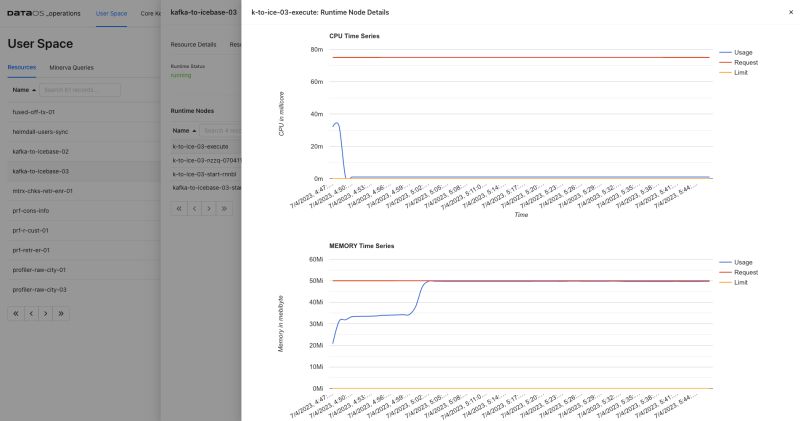Click the DataOS Operations logo

coord(44,13)
